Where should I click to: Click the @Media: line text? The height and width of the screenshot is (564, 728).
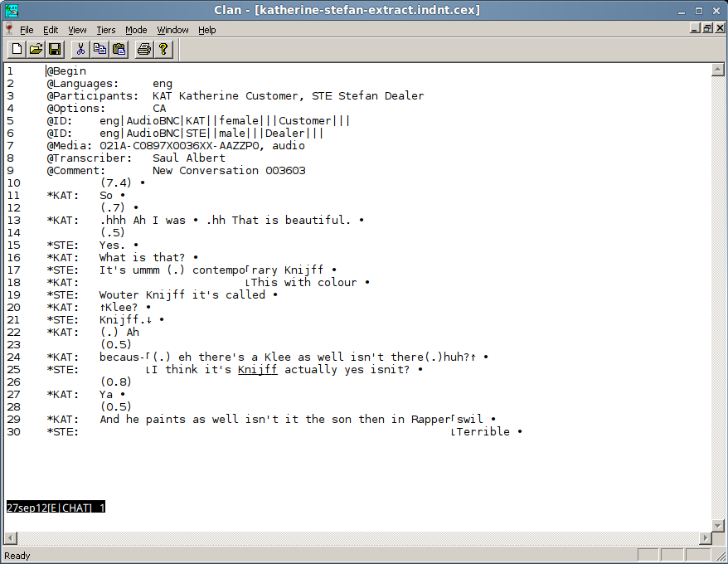[x=176, y=146]
